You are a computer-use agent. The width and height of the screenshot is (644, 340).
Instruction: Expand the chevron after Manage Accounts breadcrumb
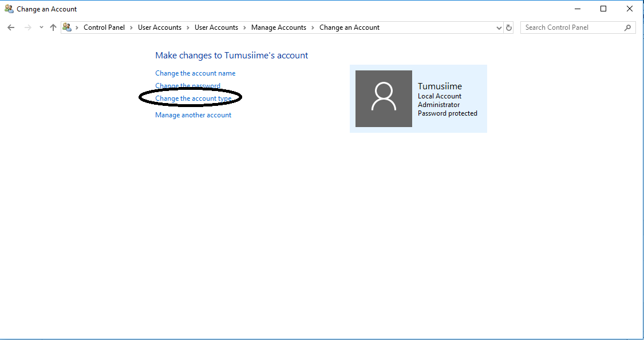coord(312,27)
